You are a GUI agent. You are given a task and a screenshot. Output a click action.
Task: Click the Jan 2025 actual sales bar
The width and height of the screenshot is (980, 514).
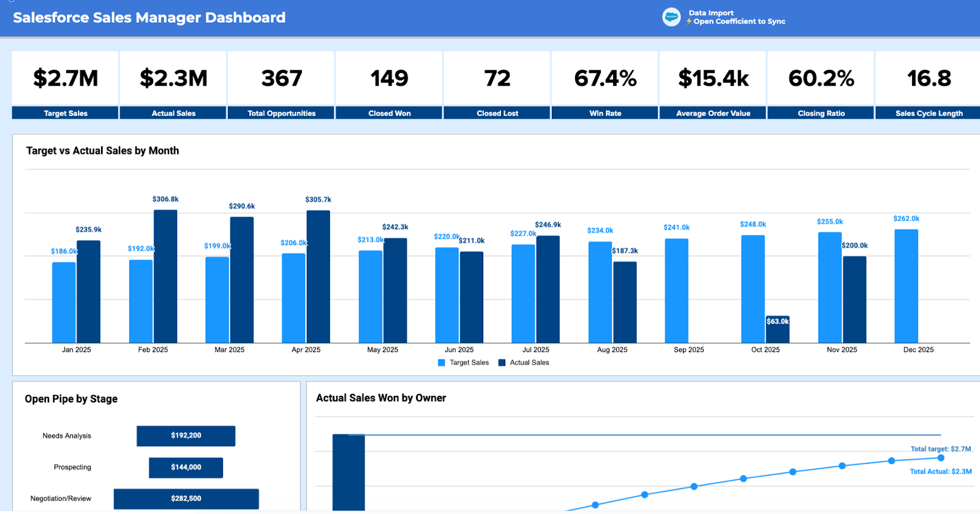click(x=89, y=292)
